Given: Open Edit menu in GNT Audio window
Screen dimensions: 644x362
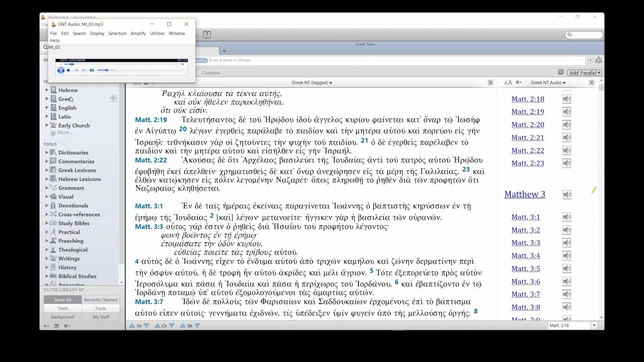Looking at the screenshot, I should pyautogui.click(x=65, y=33).
